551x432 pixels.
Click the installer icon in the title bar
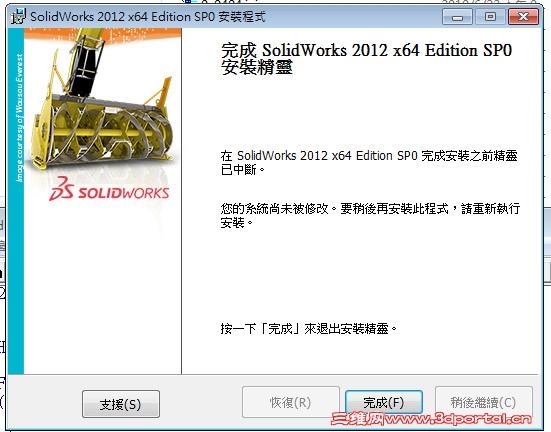18,16
